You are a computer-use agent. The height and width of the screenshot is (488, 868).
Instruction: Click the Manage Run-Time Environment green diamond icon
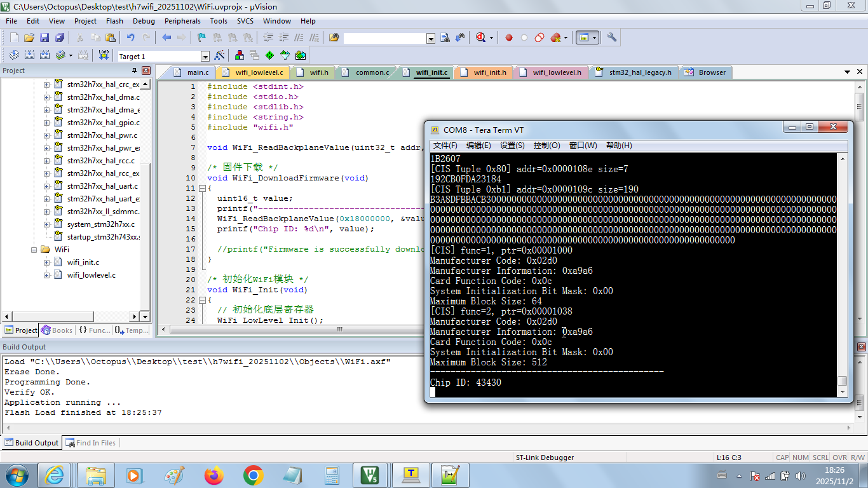[x=270, y=56]
